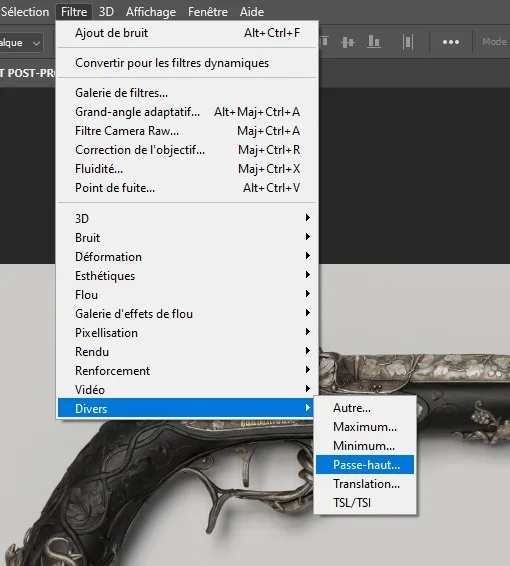The image size is (510, 566).
Task: Click the POST-PRO document tab
Action: 28,73
